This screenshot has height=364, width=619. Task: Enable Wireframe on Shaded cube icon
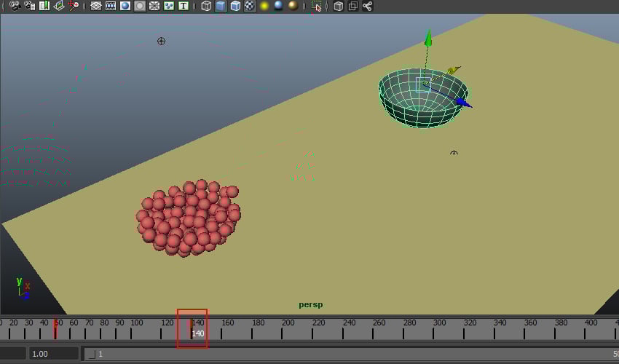pyautogui.click(x=235, y=6)
